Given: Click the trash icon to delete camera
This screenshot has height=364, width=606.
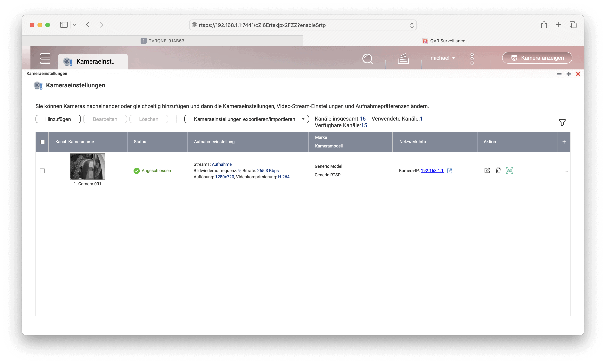Looking at the screenshot, I should tap(498, 170).
